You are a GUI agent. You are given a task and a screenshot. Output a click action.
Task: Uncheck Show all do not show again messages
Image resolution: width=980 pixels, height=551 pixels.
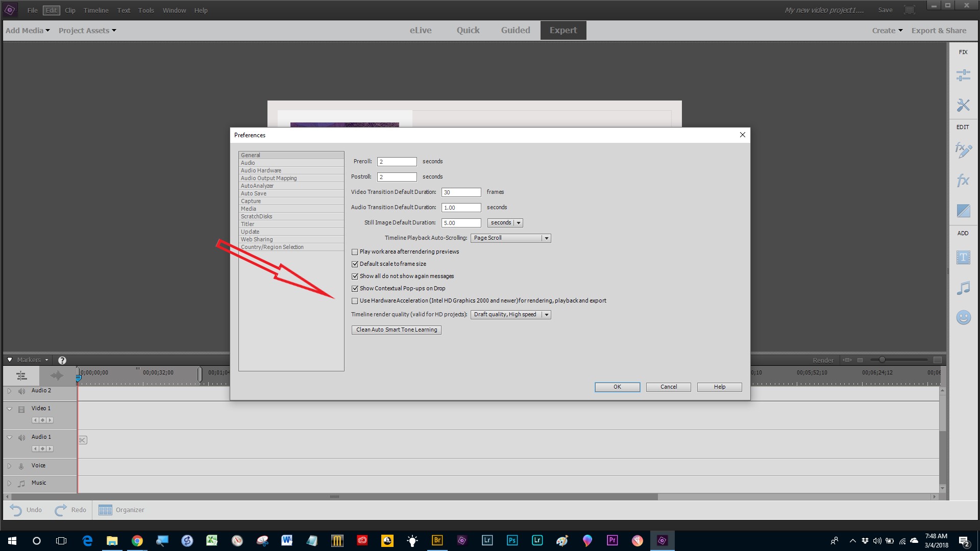[355, 277]
